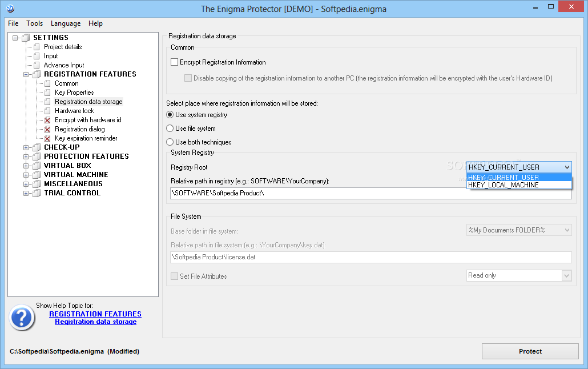Expand the VIRTUAL MACHINE tree node
Viewport: 588px width, 369px height.
click(26, 175)
